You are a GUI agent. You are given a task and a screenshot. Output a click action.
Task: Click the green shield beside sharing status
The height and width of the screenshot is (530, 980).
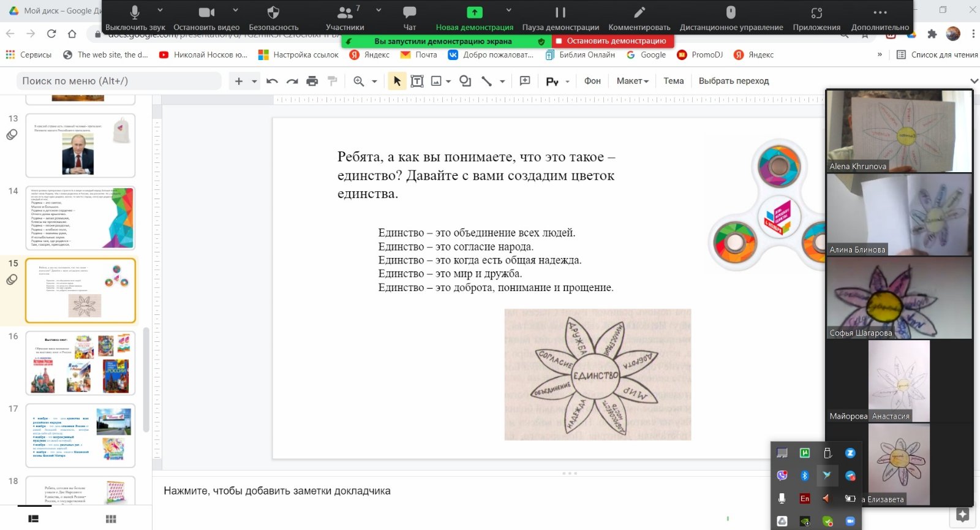[541, 41]
